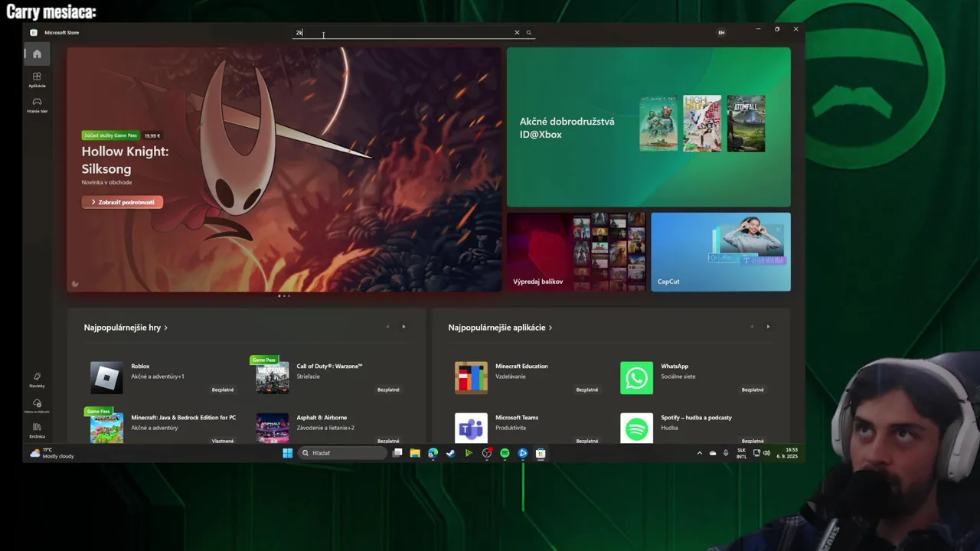The width and height of the screenshot is (980, 551).
Task: Open volume control in system tray
Action: 766,453
